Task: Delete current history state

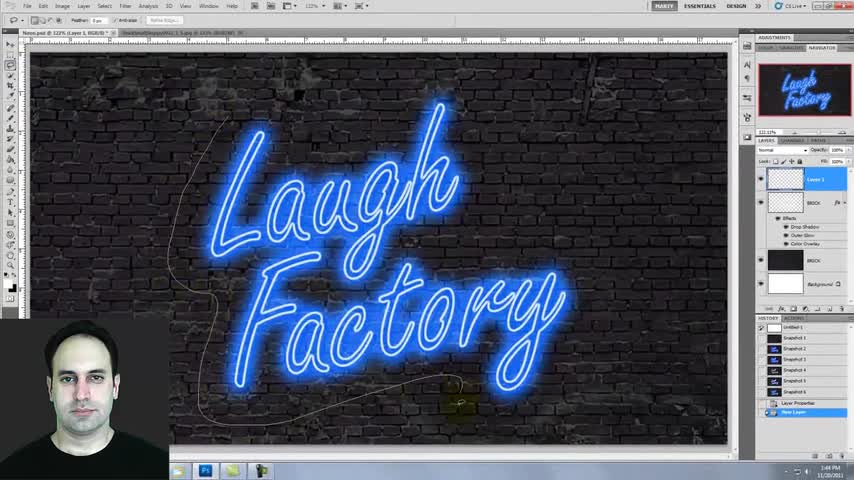Action: click(x=841, y=455)
